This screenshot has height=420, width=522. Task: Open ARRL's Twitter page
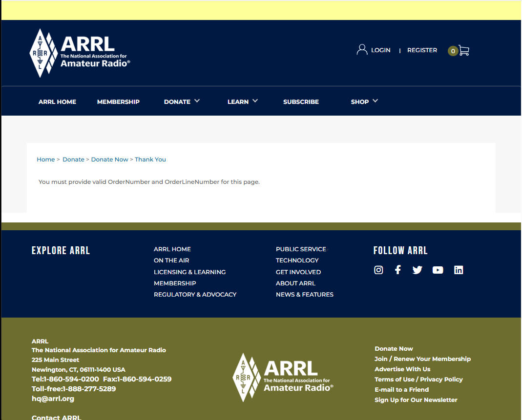click(417, 270)
